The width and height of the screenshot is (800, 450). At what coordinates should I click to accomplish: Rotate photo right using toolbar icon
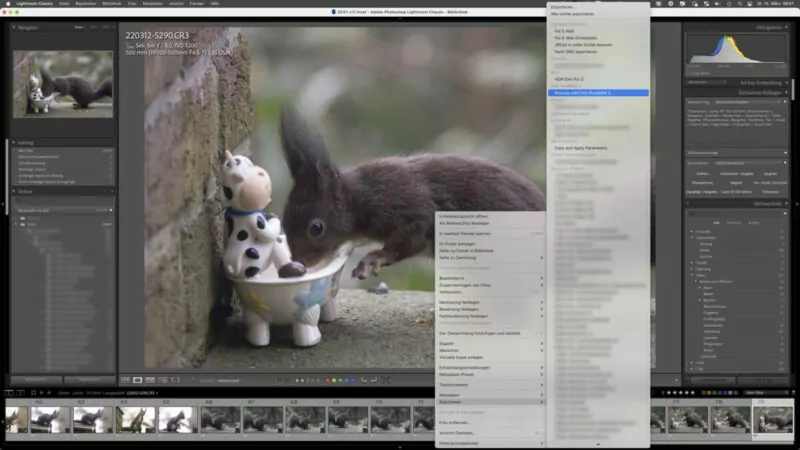(374, 380)
